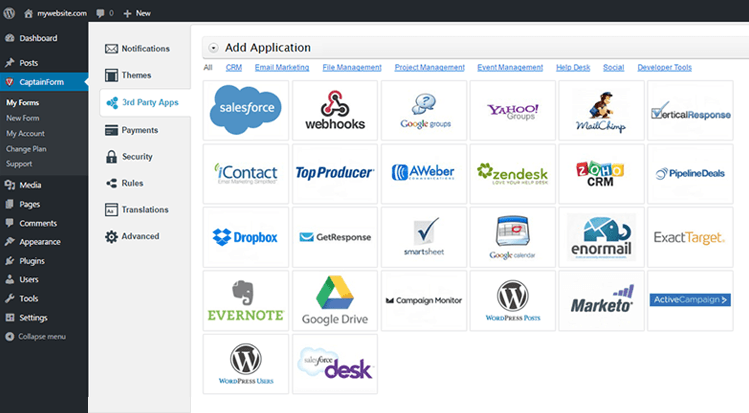Filter applications by CRM

click(x=234, y=67)
